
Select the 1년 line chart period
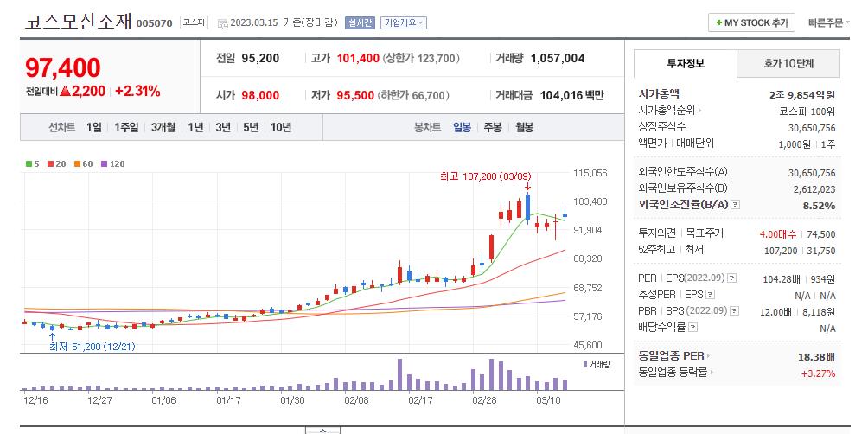click(x=195, y=127)
